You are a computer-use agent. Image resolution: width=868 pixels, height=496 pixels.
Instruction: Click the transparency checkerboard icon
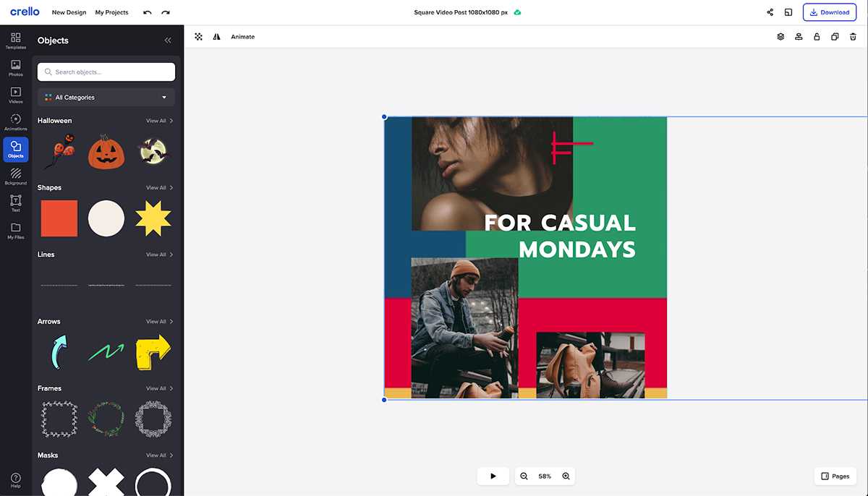click(198, 37)
